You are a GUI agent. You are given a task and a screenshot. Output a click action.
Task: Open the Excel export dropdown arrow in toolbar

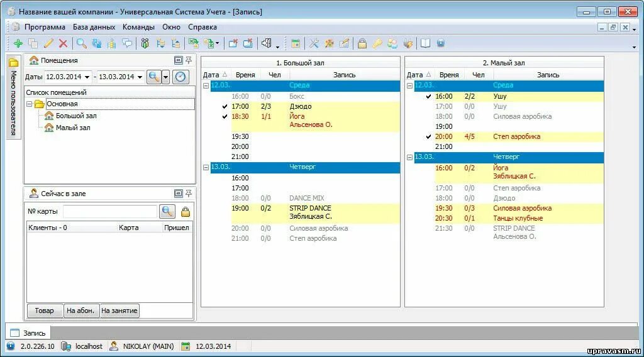(x=217, y=43)
